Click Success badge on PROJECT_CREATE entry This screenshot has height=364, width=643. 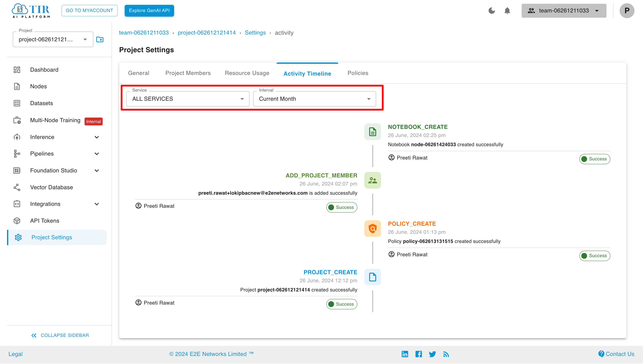click(342, 304)
